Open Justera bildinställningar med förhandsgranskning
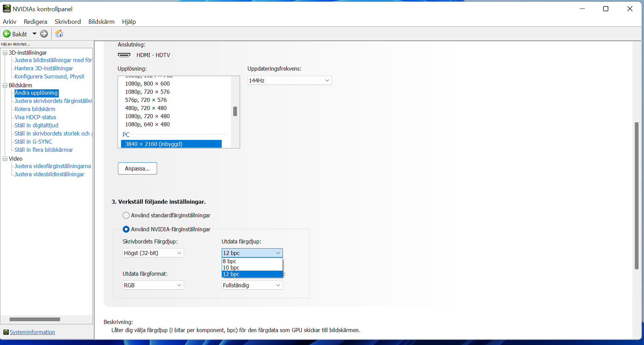Viewport: 644px width, 345px height. click(53, 60)
